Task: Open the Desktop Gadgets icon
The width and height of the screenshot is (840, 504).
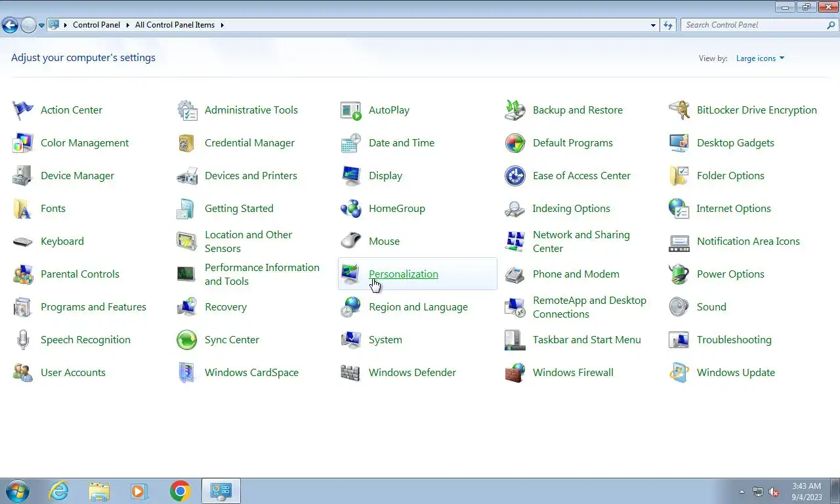Action: click(x=679, y=143)
